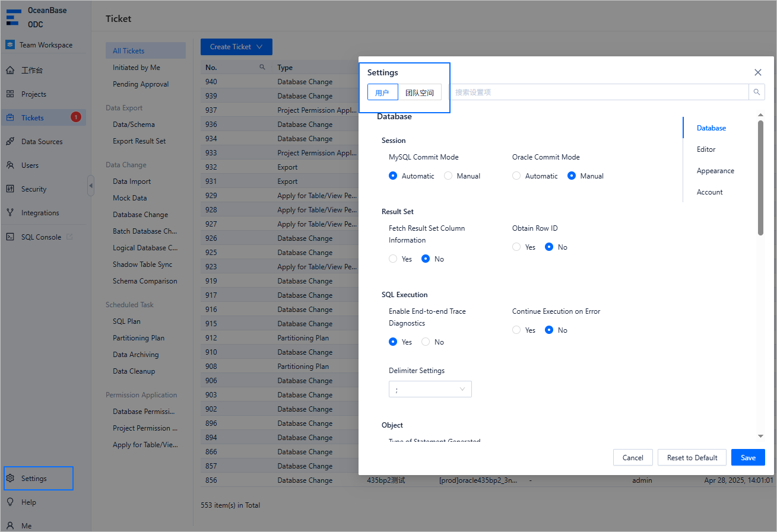
Task: Save the settings changes
Action: coord(747,457)
